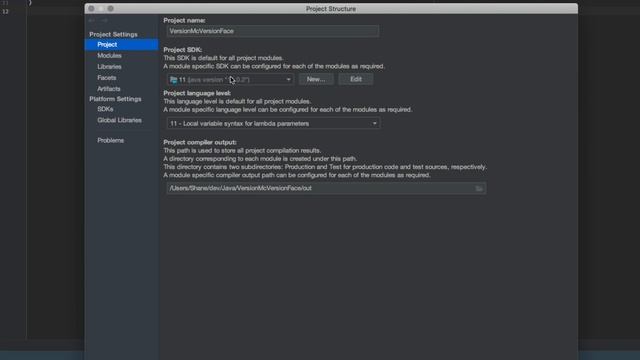Click the back navigation arrow icon

[91, 20]
